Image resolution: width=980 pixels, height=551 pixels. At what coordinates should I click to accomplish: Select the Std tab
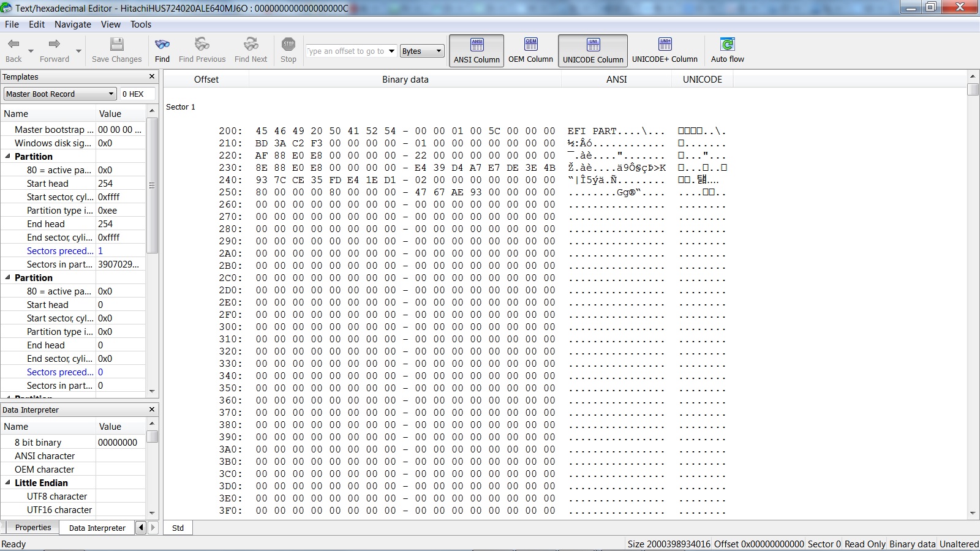pyautogui.click(x=178, y=528)
